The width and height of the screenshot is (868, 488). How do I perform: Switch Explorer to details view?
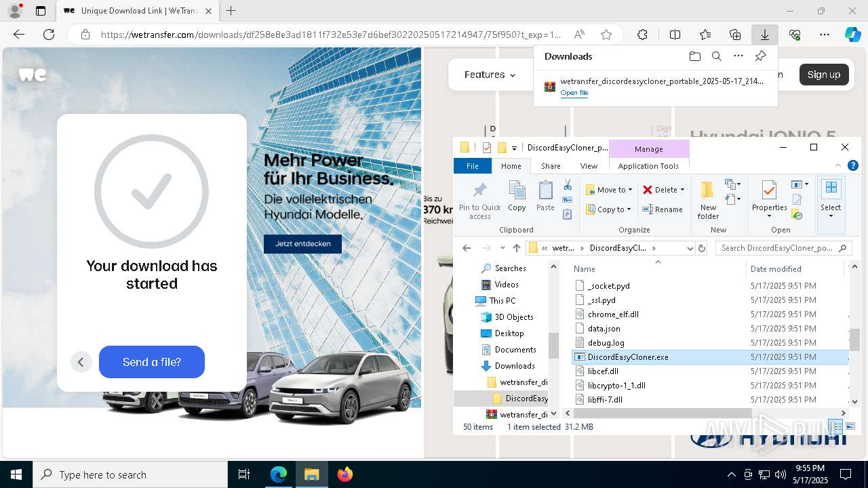coord(836,426)
